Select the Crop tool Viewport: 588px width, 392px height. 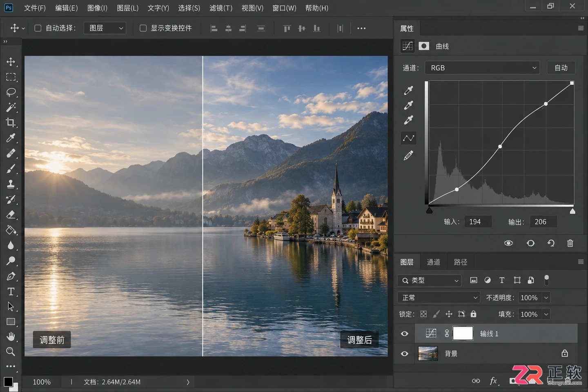[x=11, y=122]
